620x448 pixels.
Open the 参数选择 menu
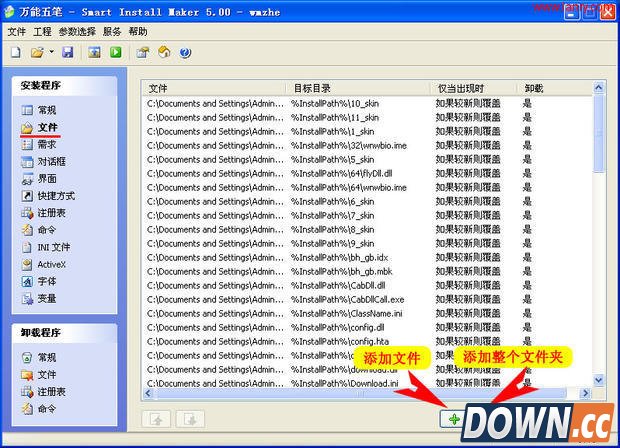77,32
